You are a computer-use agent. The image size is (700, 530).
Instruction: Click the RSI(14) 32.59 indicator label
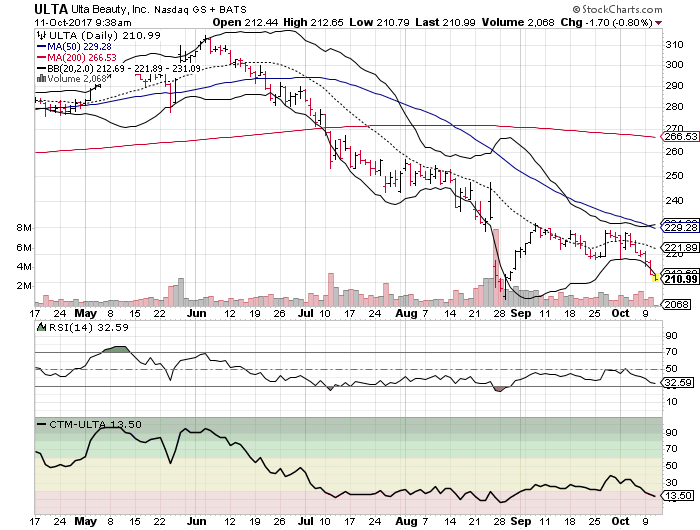88,328
